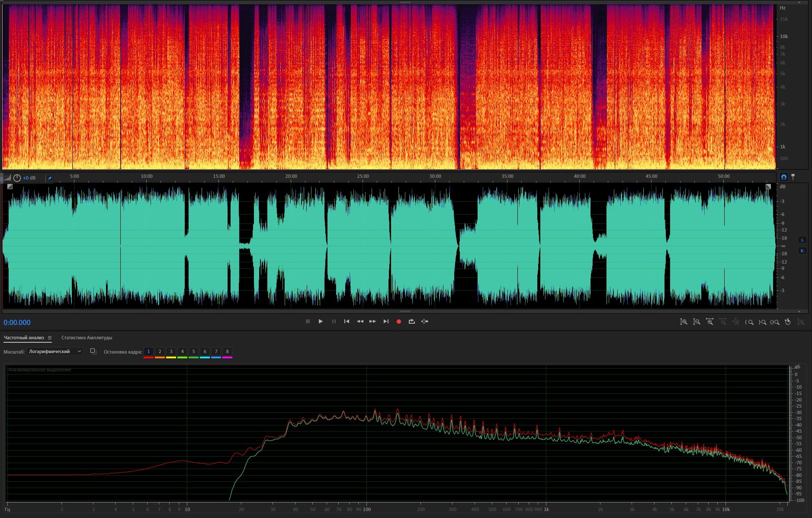Click the 0:00.000 timecode display
812x518 pixels.
(17, 322)
